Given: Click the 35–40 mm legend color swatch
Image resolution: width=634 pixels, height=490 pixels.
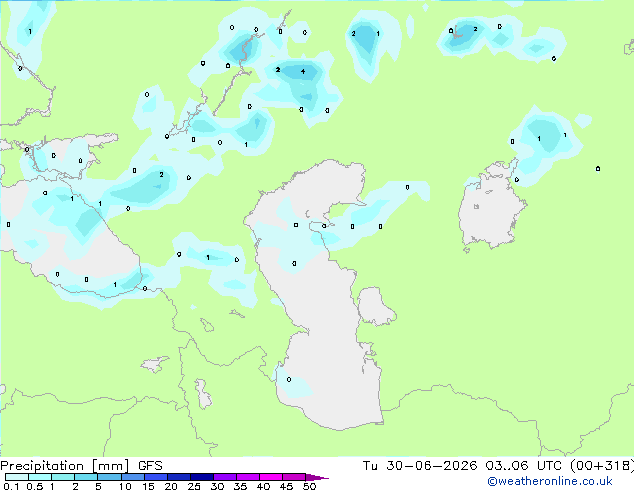Looking at the screenshot, I should 248,477.
